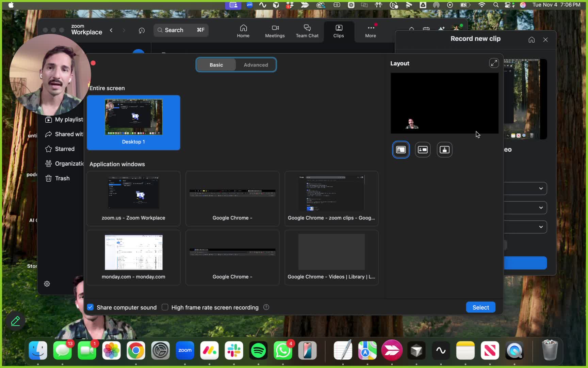Go home in Record new clip panel
588x368 pixels.
532,40
